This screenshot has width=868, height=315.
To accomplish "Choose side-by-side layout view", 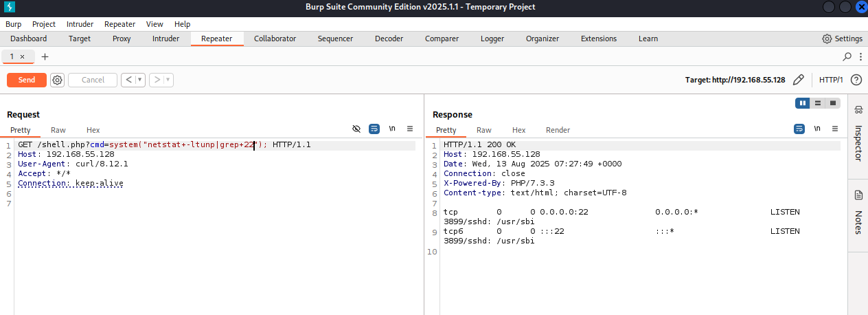I will [x=803, y=103].
